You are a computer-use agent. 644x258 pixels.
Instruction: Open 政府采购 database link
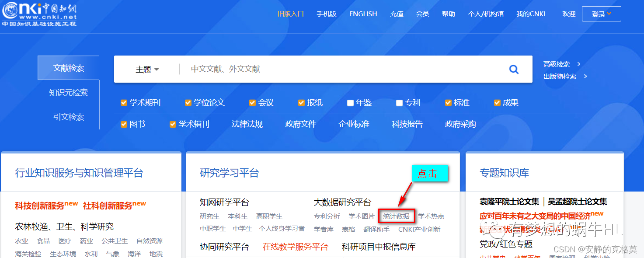[460, 124]
